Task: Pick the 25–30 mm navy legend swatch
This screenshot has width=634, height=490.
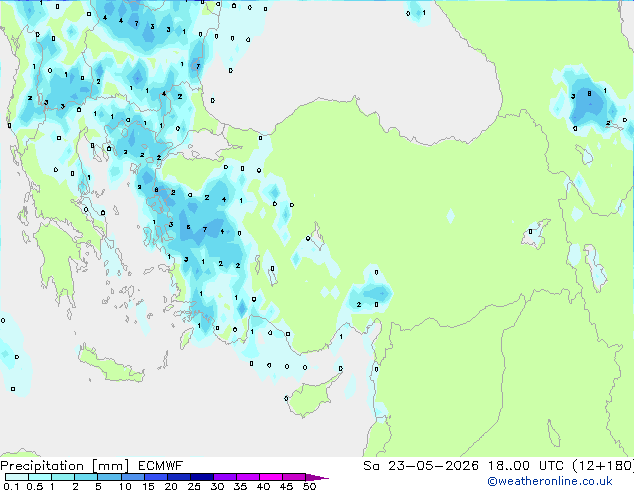Action: (202, 477)
